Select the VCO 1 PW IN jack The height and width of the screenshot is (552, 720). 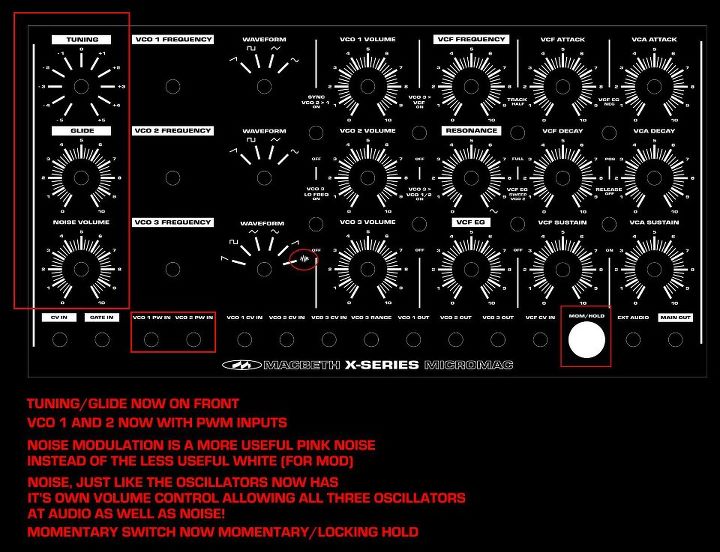click(151, 339)
